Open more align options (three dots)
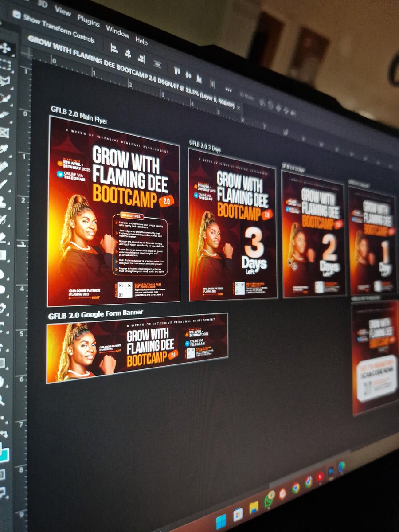Screen dimensions: 399x532 coord(228,89)
